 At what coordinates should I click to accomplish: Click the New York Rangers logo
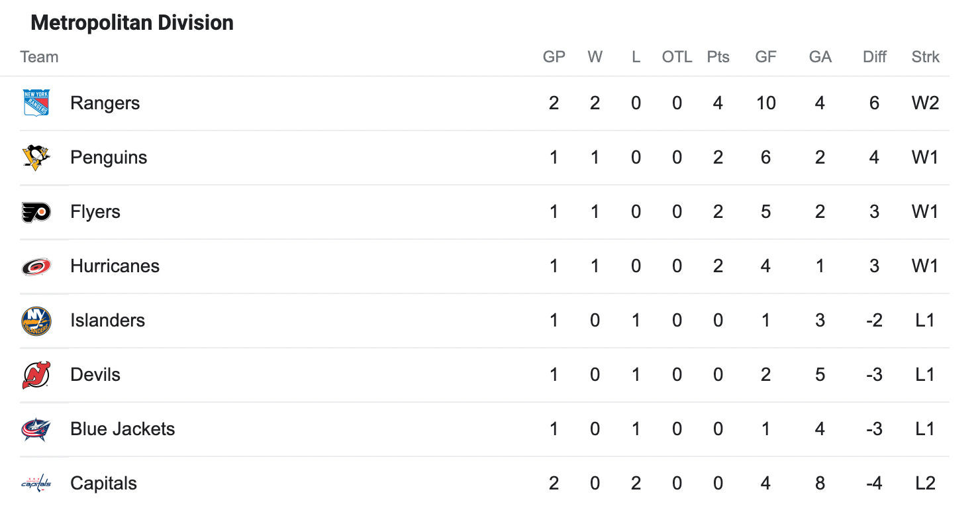(36, 103)
